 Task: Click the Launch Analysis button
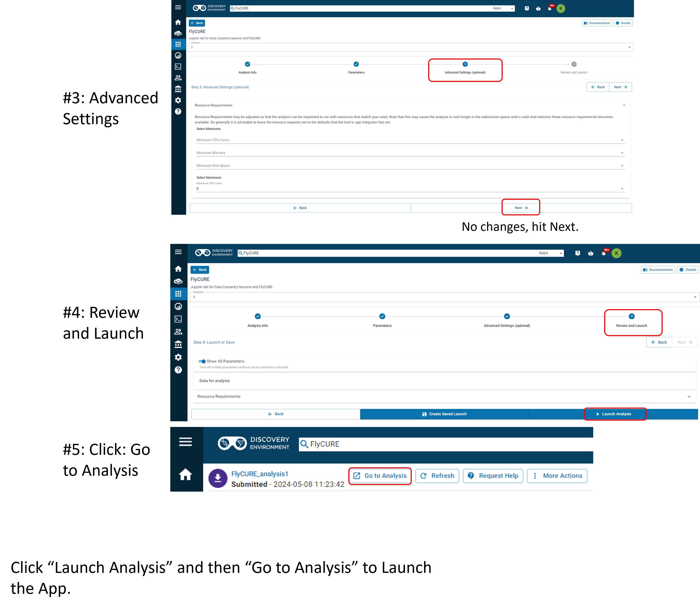click(613, 414)
